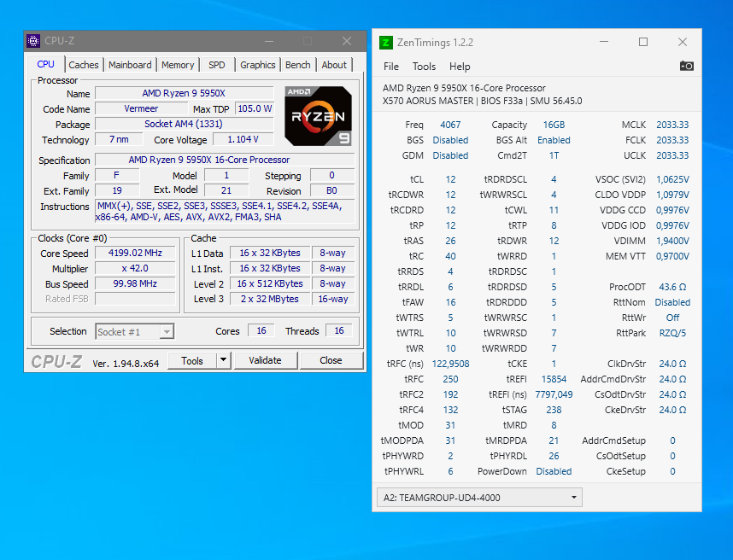
Task: Open the Socket #1 selection dropdown
Action: [135, 331]
